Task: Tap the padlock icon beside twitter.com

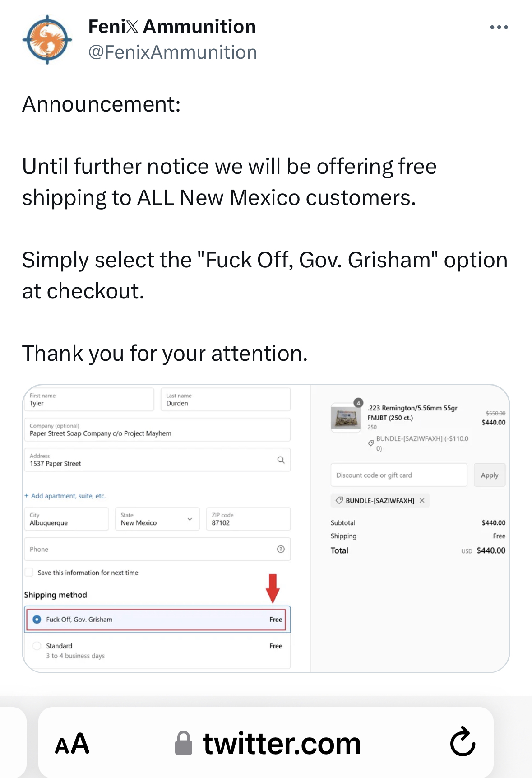Action: click(184, 743)
